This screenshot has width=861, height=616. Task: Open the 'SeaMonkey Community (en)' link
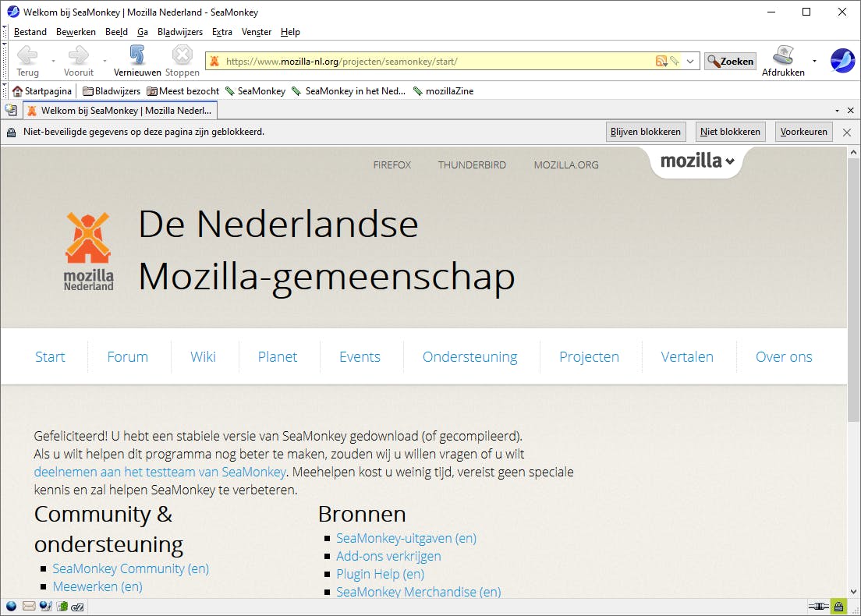(x=131, y=568)
